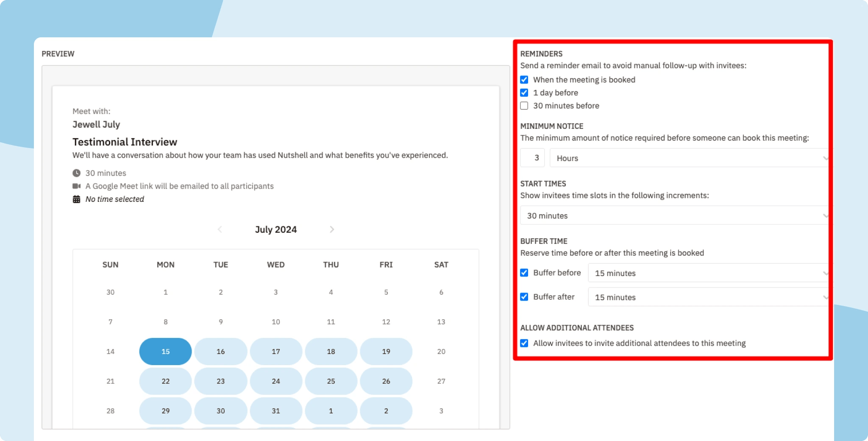Navigate to the previous month
Viewport: 868px width, 441px height.
coord(220,229)
